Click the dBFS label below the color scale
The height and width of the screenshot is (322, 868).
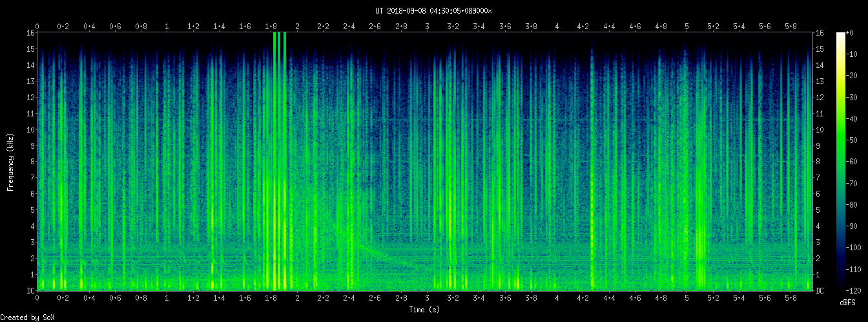click(x=848, y=303)
